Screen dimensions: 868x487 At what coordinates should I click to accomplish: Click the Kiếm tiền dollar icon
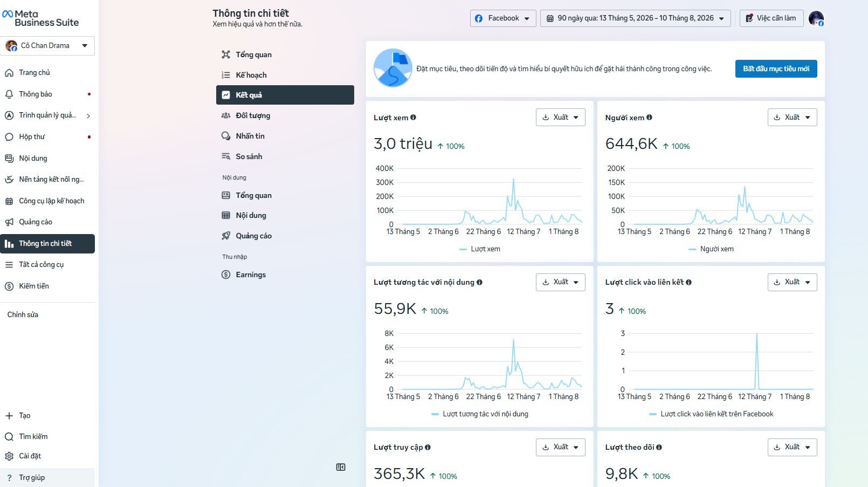[9, 286]
